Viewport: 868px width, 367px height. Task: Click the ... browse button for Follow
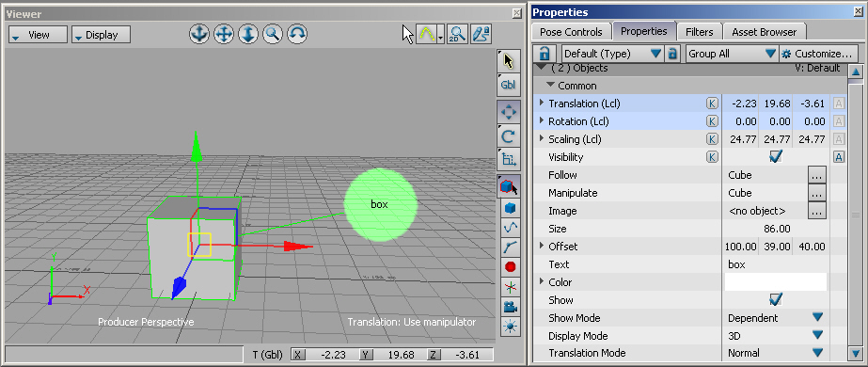[817, 175]
